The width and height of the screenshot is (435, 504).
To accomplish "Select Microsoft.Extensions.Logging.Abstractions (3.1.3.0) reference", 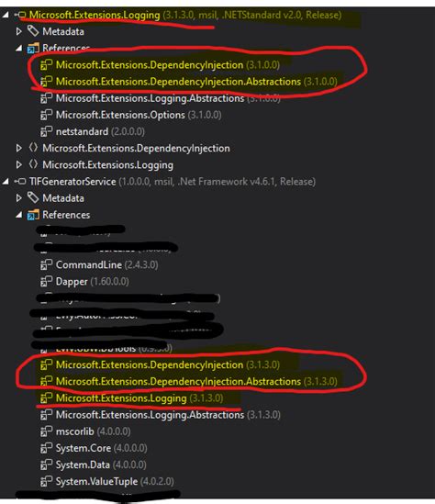I will 168,415.
